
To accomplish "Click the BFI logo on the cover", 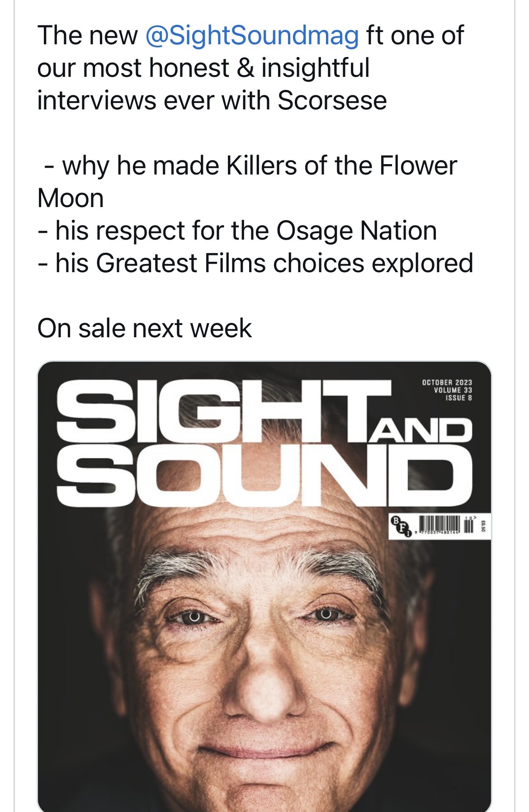I will 401,527.
